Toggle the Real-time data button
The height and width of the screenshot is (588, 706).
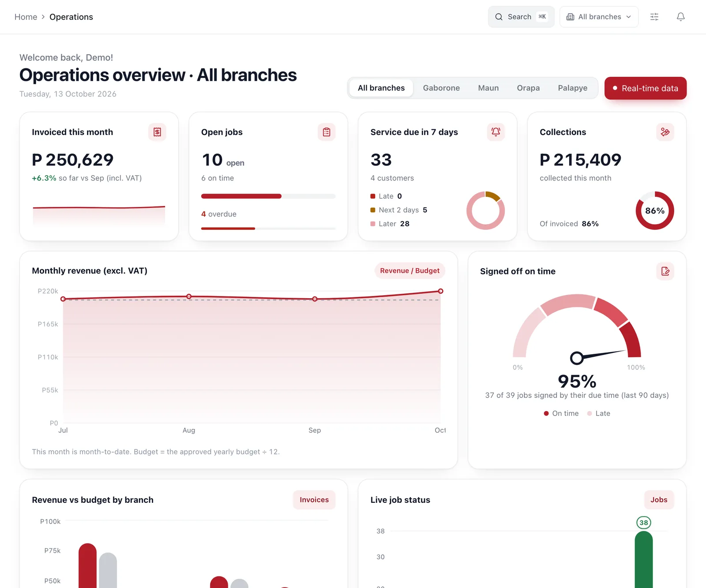click(646, 88)
